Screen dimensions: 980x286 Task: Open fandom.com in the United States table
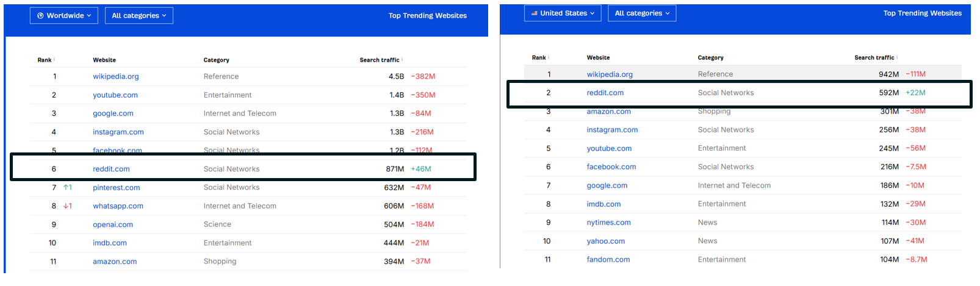[608, 259]
